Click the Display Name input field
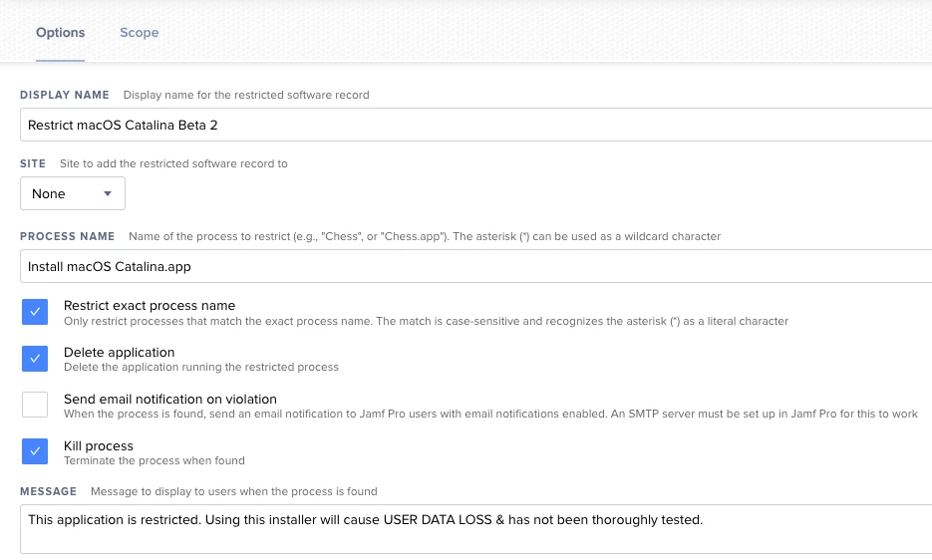This screenshot has width=932, height=560. pyautogui.click(x=476, y=125)
